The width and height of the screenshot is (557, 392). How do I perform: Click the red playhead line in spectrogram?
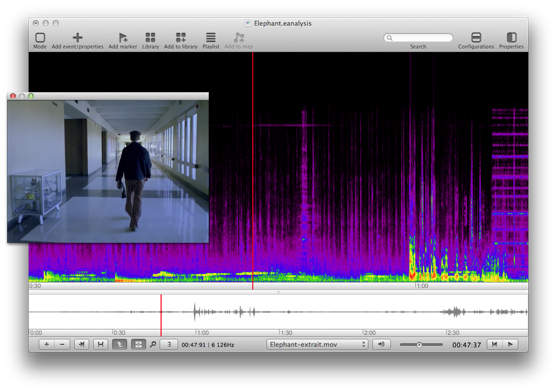pos(253,170)
